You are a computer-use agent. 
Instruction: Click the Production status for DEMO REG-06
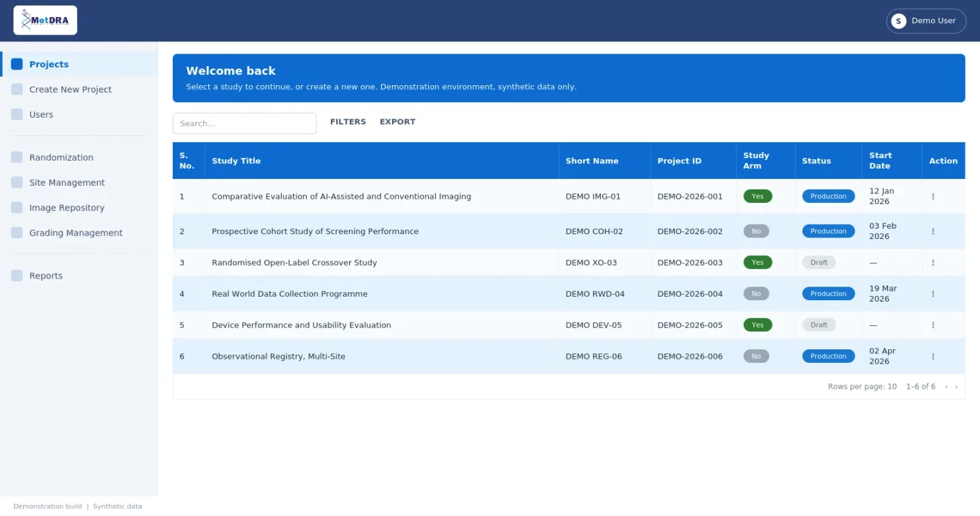tap(828, 356)
